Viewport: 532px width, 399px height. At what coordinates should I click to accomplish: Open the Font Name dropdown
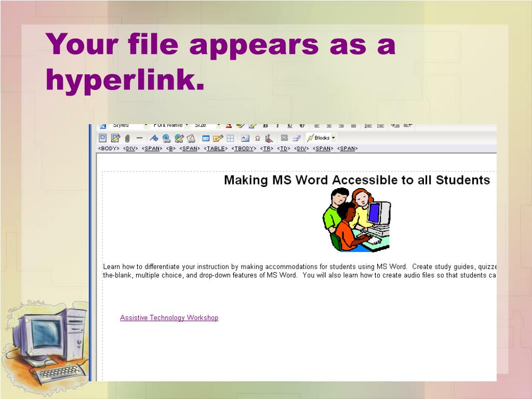tap(170, 125)
